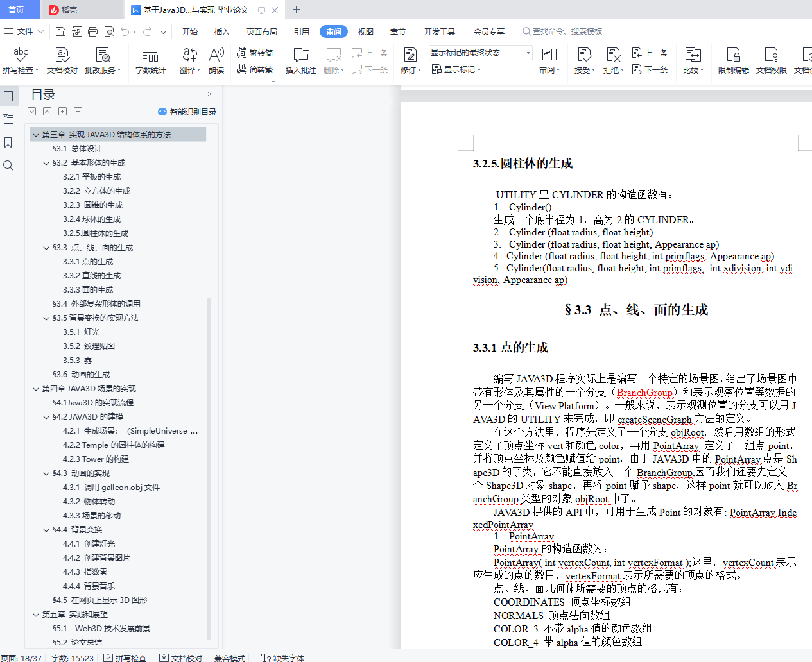Go to the previous change (上一条) beside 拒绝
This screenshot has height=662, width=812.
pyautogui.click(x=650, y=53)
